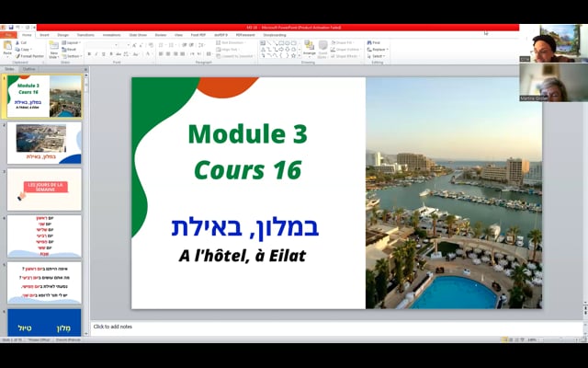The height and width of the screenshot is (368, 588).
Task: Open Text Direction dropdown
Action: click(232, 43)
